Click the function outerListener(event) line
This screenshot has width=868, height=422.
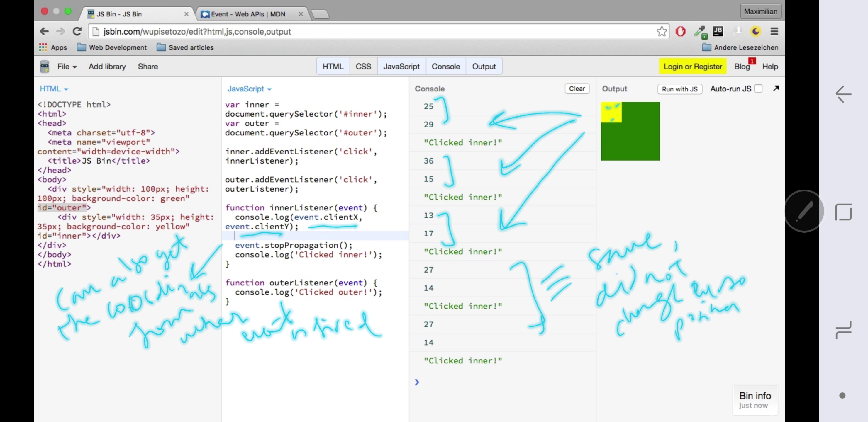tap(301, 283)
